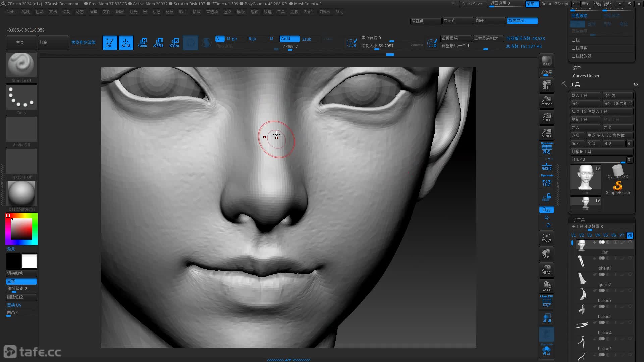Select the Cylinder3D tool icon
The image size is (644, 362).
point(618,171)
